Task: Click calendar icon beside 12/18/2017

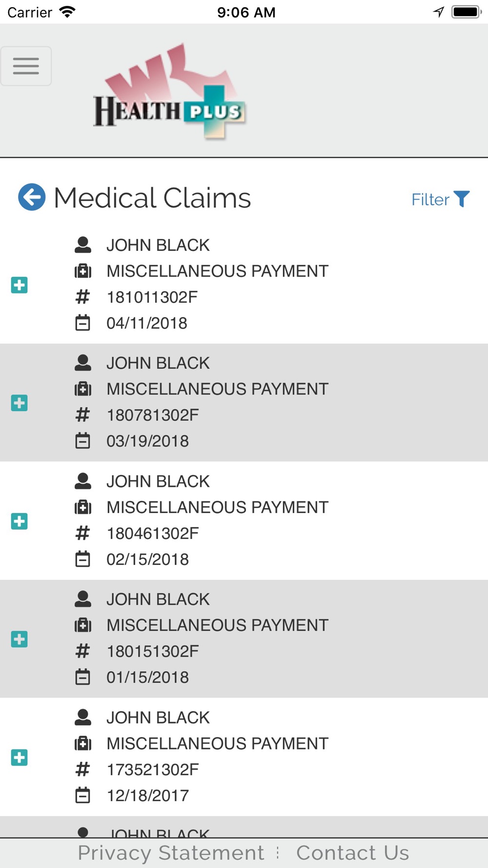Action: click(x=83, y=795)
